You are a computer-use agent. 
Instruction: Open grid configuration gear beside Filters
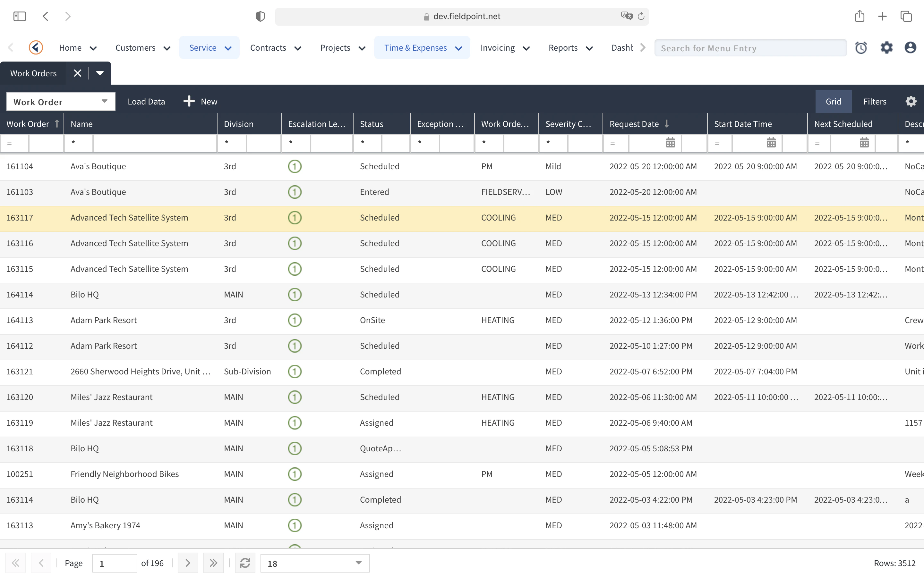(911, 101)
